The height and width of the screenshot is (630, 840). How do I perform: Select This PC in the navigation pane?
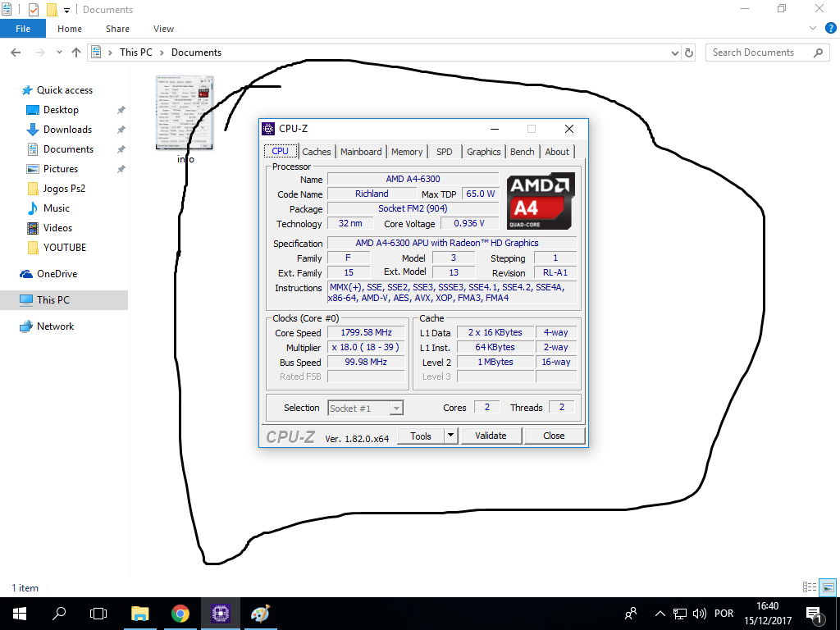53,300
